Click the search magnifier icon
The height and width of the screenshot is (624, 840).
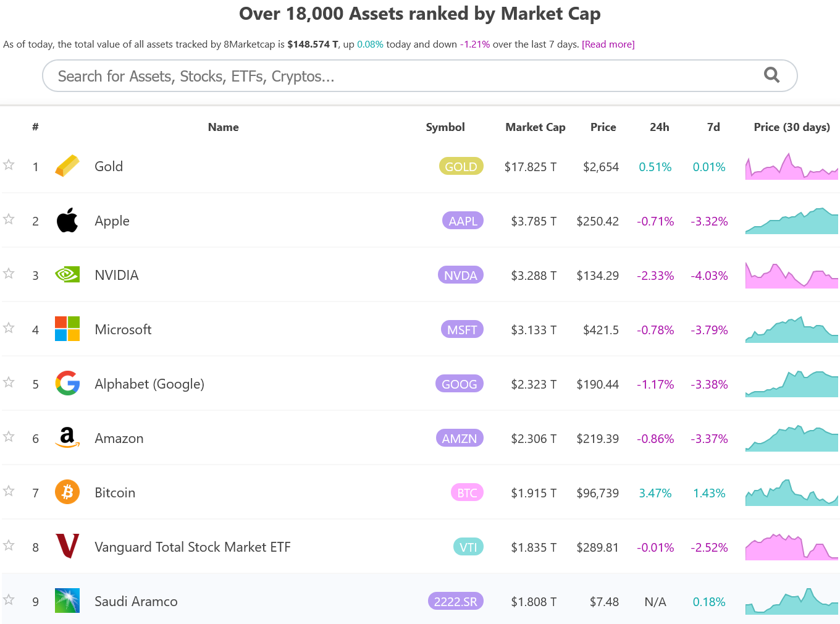click(771, 75)
